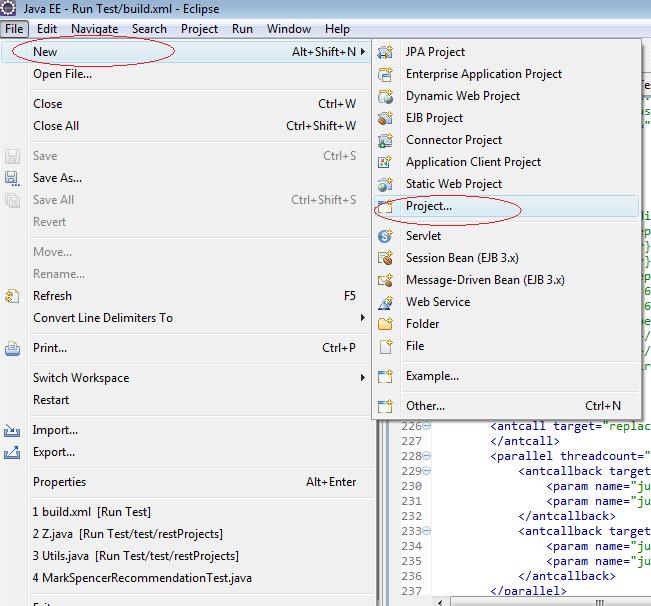Click the Application Client Project icon
This screenshot has width=651, height=606.
tap(385, 162)
